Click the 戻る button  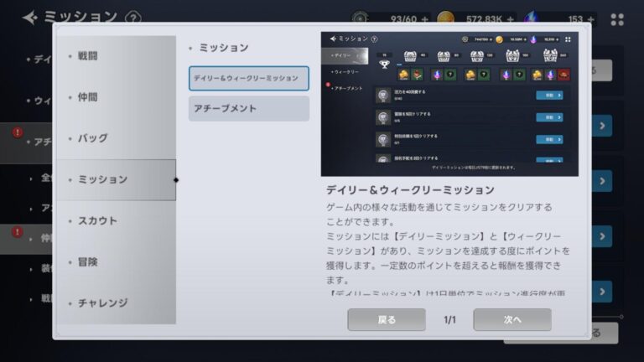(x=387, y=319)
